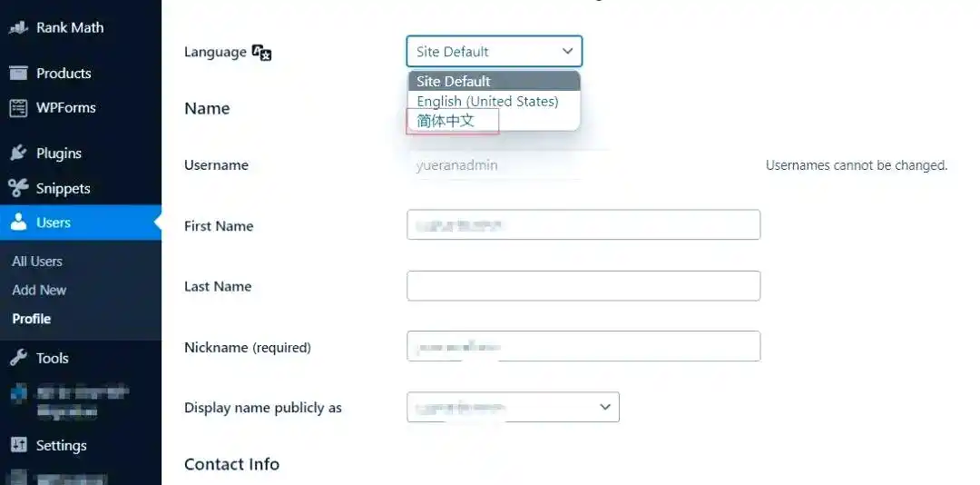This screenshot has width=980, height=485.
Task: Click the Products box icon
Action: (x=18, y=74)
